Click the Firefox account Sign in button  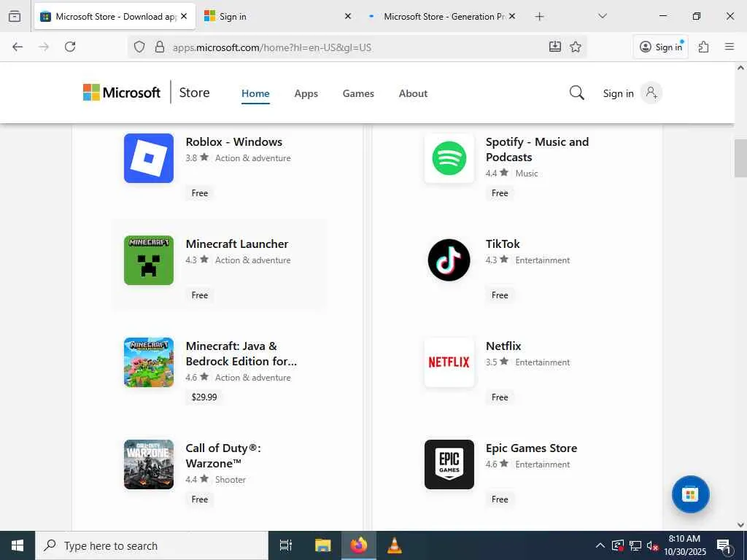click(661, 47)
